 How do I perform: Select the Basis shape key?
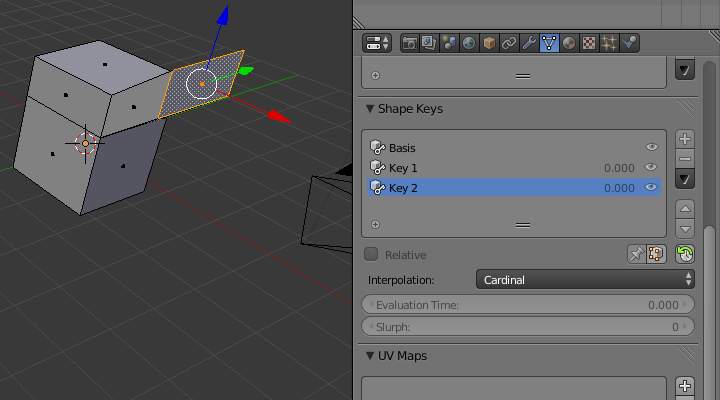514,147
